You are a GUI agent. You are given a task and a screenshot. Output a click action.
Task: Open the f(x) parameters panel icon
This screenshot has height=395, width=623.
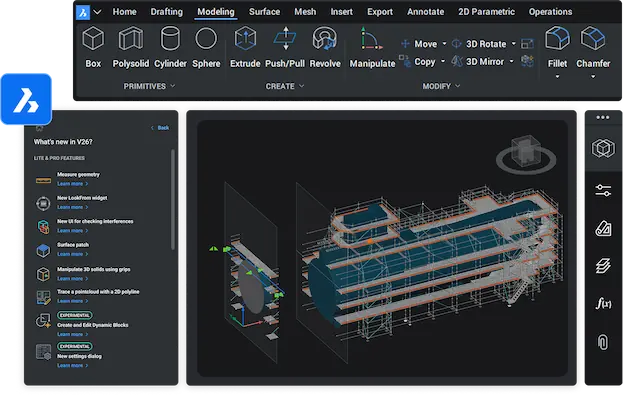603,304
